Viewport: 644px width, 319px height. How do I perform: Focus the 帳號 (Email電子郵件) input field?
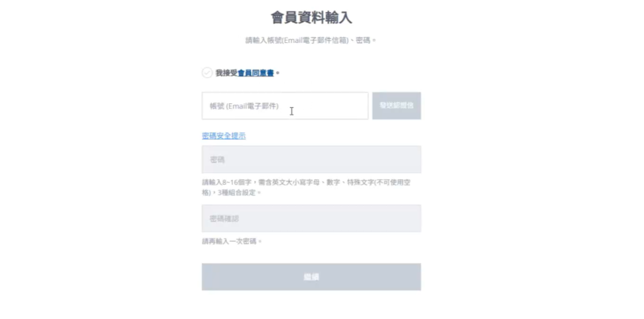point(285,106)
